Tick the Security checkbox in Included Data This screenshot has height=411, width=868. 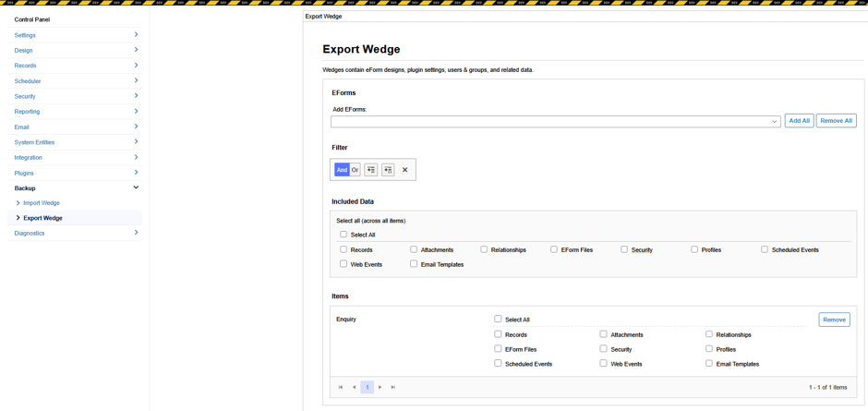pyautogui.click(x=624, y=249)
